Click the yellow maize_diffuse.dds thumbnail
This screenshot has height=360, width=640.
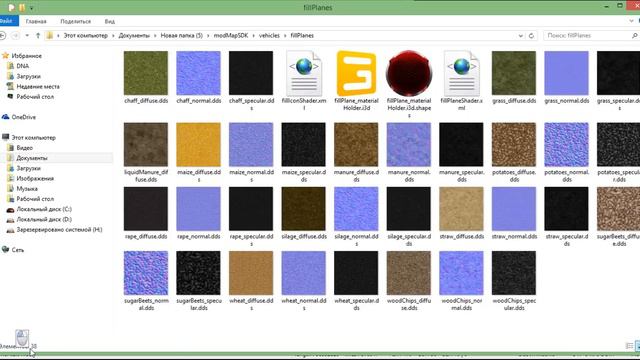click(x=198, y=144)
